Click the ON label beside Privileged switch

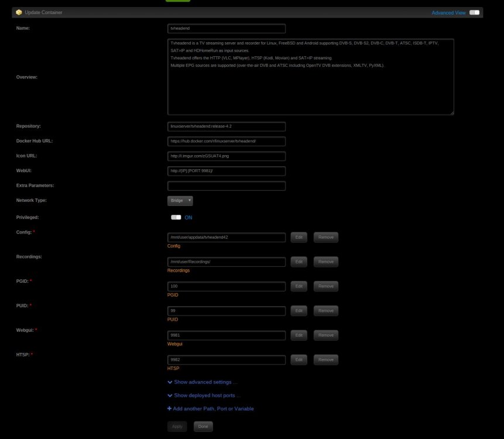pyautogui.click(x=188, y=218)
